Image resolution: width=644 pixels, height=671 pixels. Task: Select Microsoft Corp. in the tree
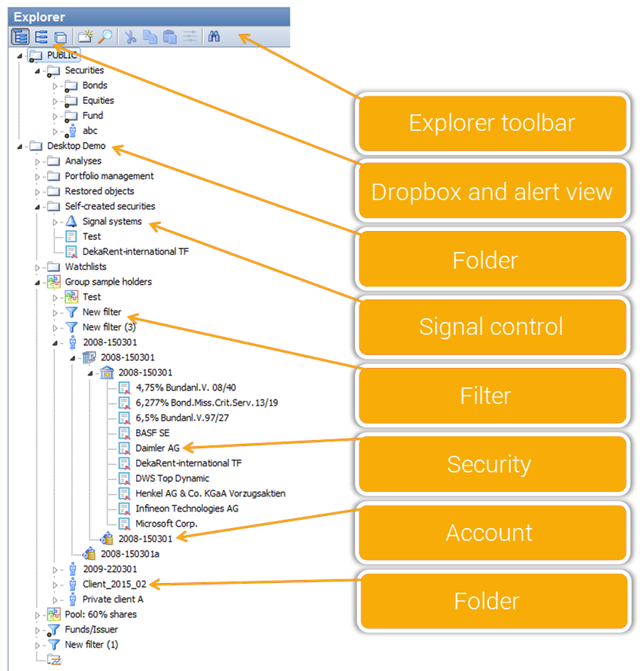click(161, 524)
